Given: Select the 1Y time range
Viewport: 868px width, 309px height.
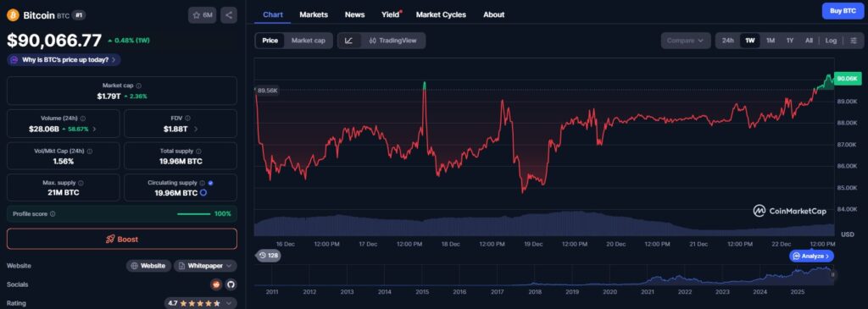Looking at the screenshot, I should (790, 41).
